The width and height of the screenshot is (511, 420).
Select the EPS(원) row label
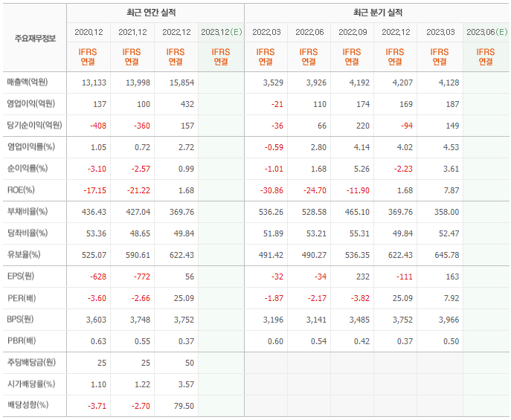coord(21,276)
